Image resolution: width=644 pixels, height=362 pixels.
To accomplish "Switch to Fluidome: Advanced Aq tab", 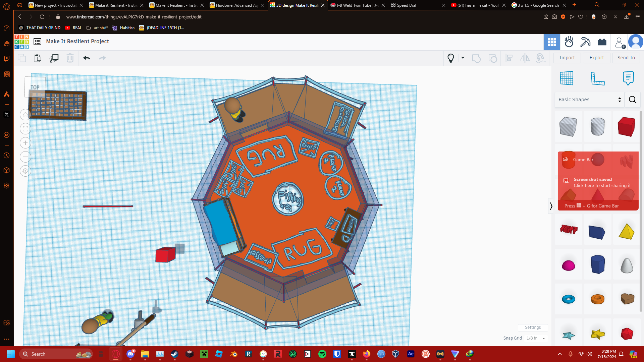I will tap(237, 5).
